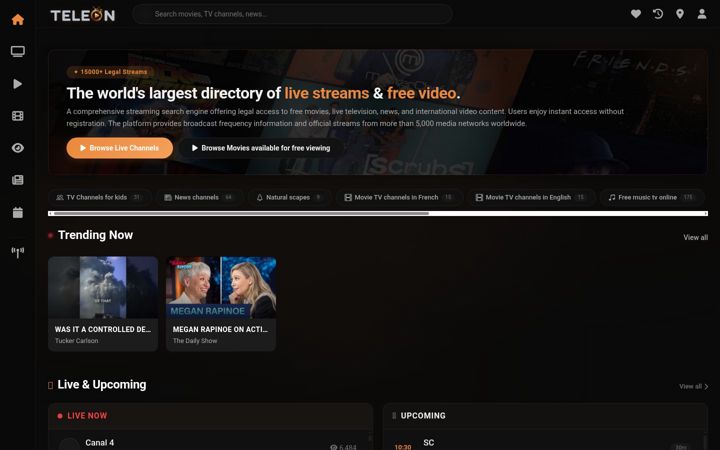Open the calendar schedule icon in sidebar
Viewport: 720px width, 450px height.
[17, 212]
